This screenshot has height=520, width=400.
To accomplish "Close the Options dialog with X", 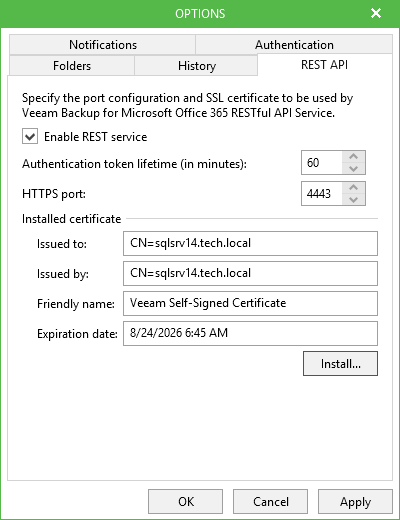I will click(x=376, y=13).
